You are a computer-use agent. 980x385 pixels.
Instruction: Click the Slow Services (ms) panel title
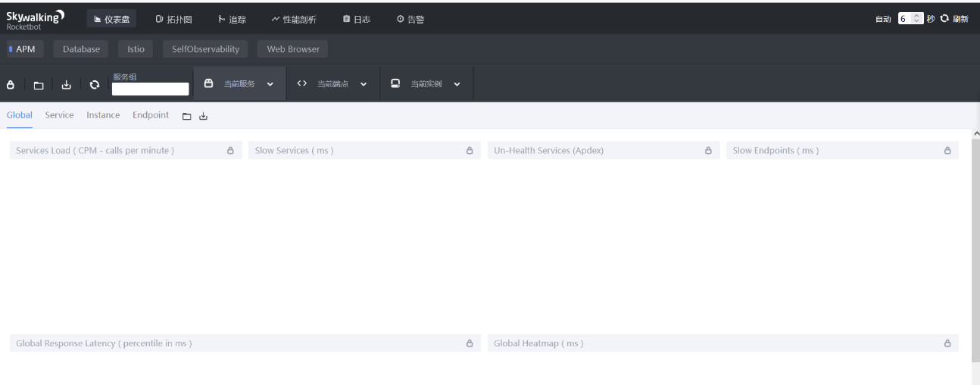pyautogui.click(x=294, y=151)
